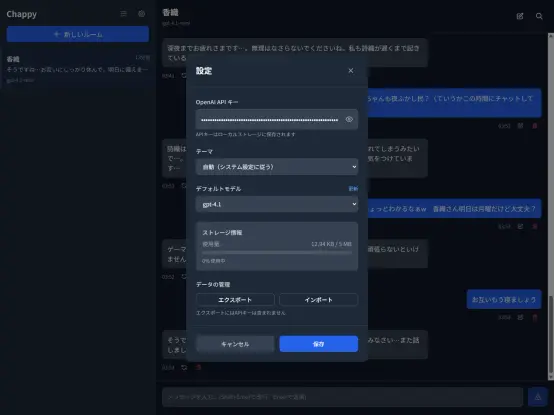
Task: Click note APIキーはローカルストレージに保存されます
Action: click(x=246, y=134)
